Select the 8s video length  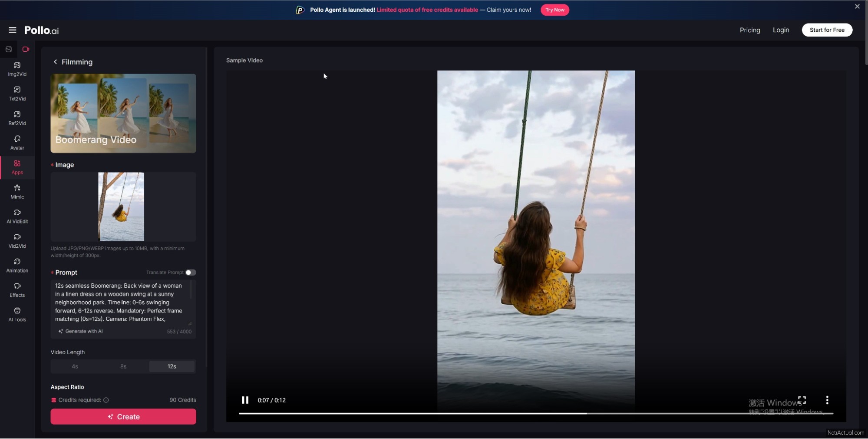click(x=123, y=366)
